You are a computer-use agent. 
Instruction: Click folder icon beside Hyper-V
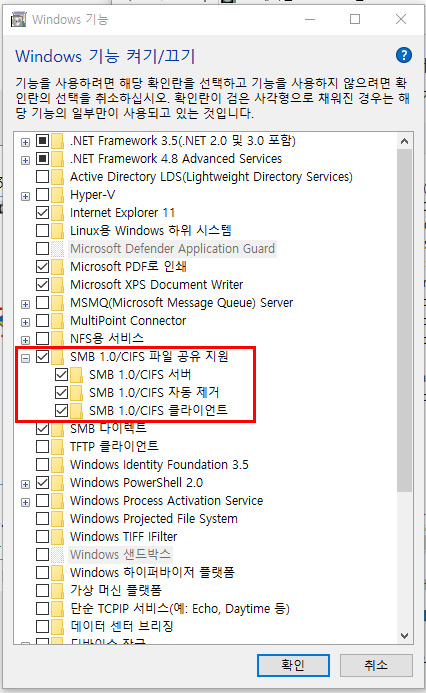pos(57,195)
